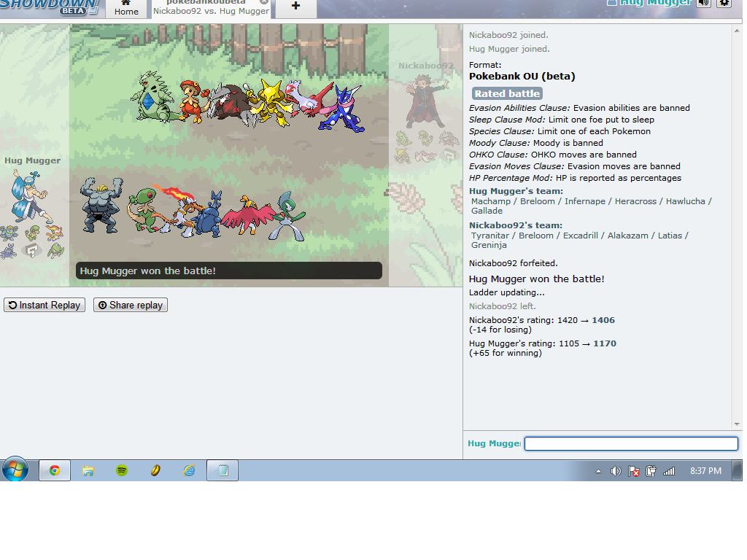
Task: Click the Rated battle badge
Action: 507,94
